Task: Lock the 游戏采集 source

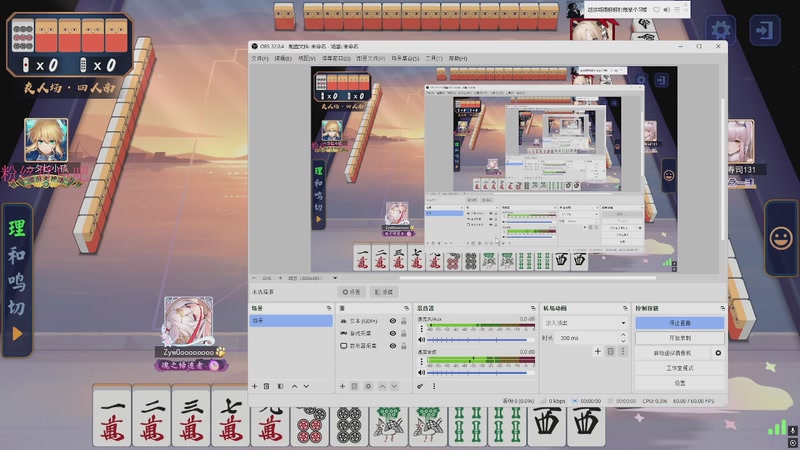Action: tap(404, 333)
